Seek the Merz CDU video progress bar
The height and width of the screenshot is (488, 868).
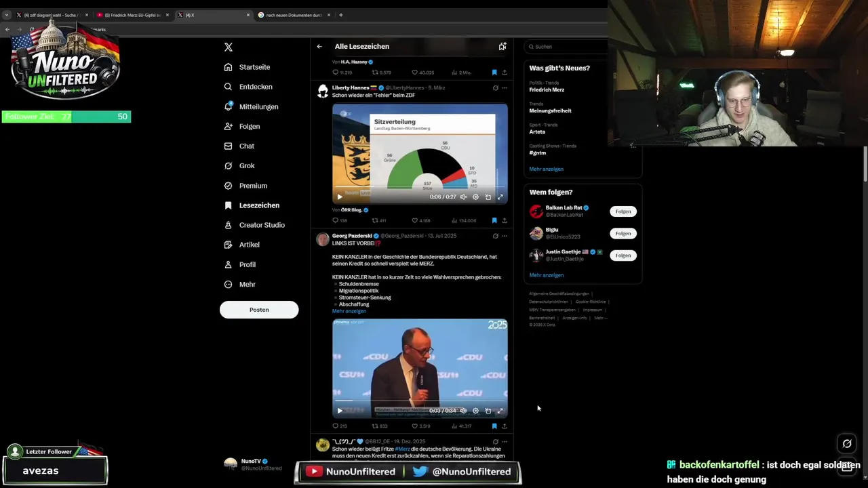click(420, 401)
